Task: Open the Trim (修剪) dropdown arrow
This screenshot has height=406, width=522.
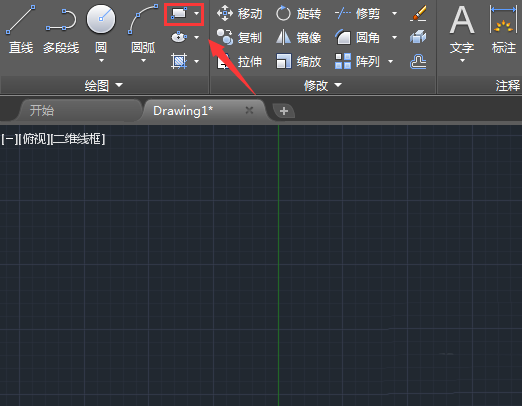Action: click(394, 14)
